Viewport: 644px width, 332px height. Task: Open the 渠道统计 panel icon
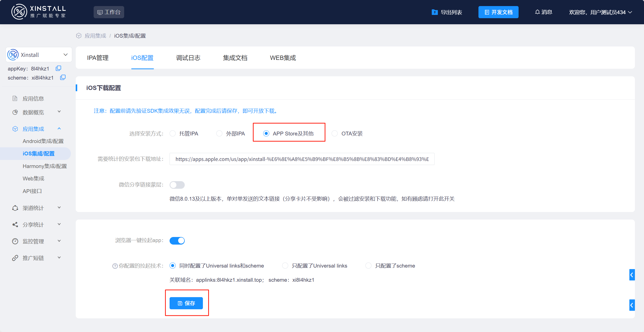point(15,208)
